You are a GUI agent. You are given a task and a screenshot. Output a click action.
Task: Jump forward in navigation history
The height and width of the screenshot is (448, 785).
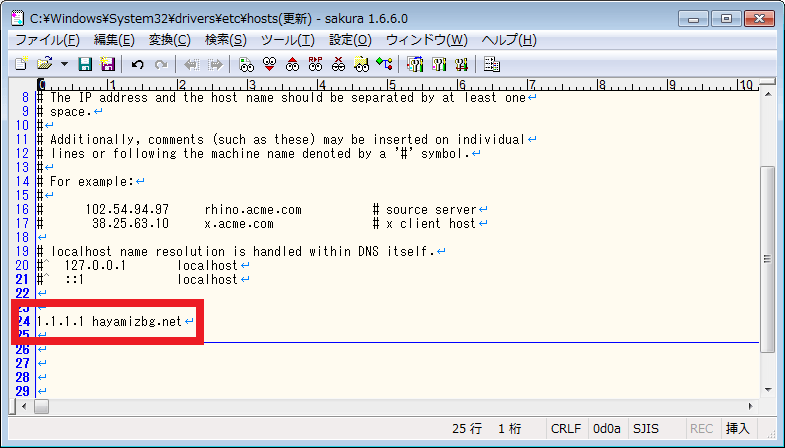[x=215, y=64]
